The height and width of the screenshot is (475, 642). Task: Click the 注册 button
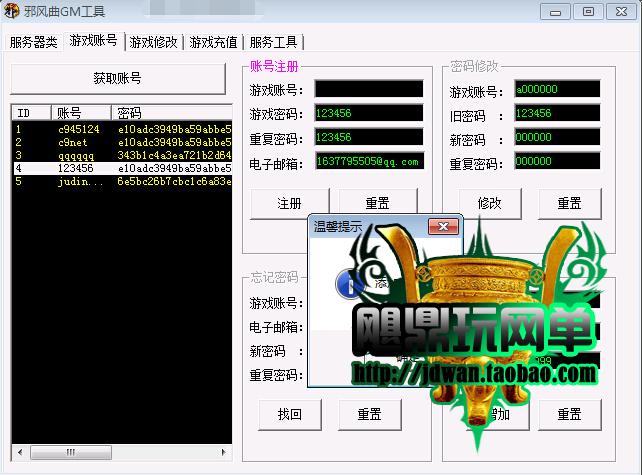point(289,203)
